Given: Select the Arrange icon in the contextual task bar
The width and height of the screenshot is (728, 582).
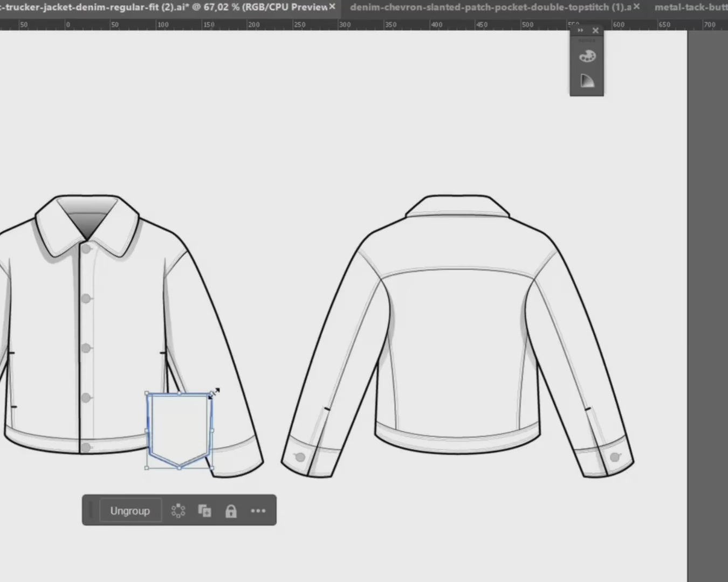Looking at the screenshot, I should 177,510.
